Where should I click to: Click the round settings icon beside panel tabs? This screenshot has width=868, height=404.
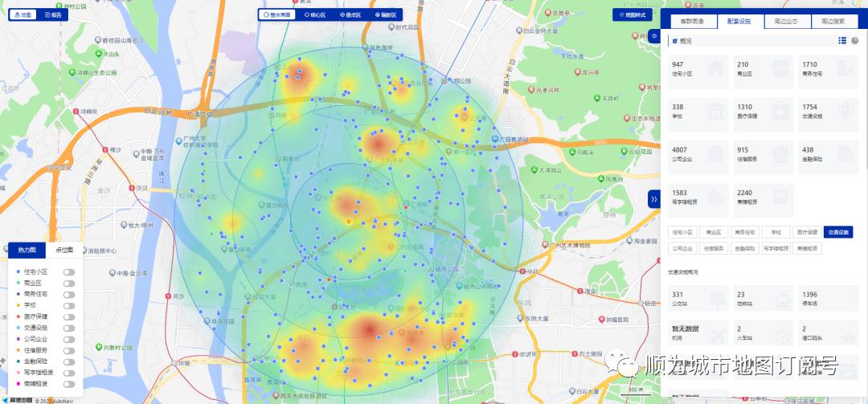point(655,36)
